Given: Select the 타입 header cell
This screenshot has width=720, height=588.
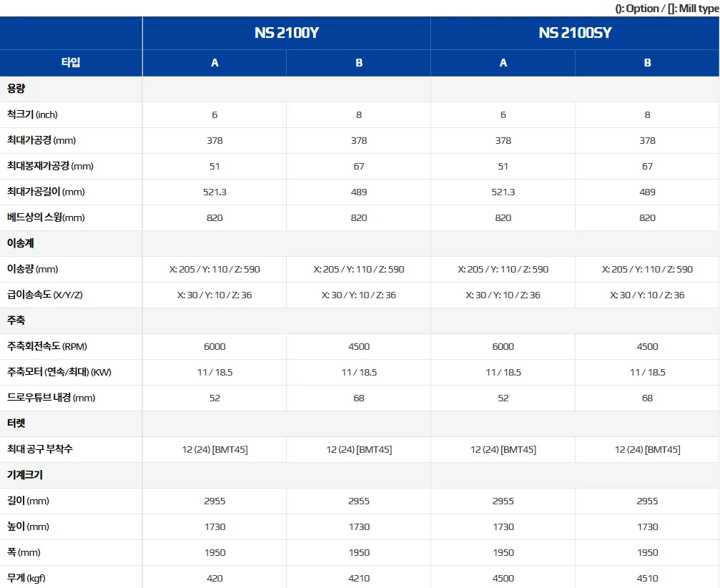Looking at the screenshot, I should pos(71,62).
